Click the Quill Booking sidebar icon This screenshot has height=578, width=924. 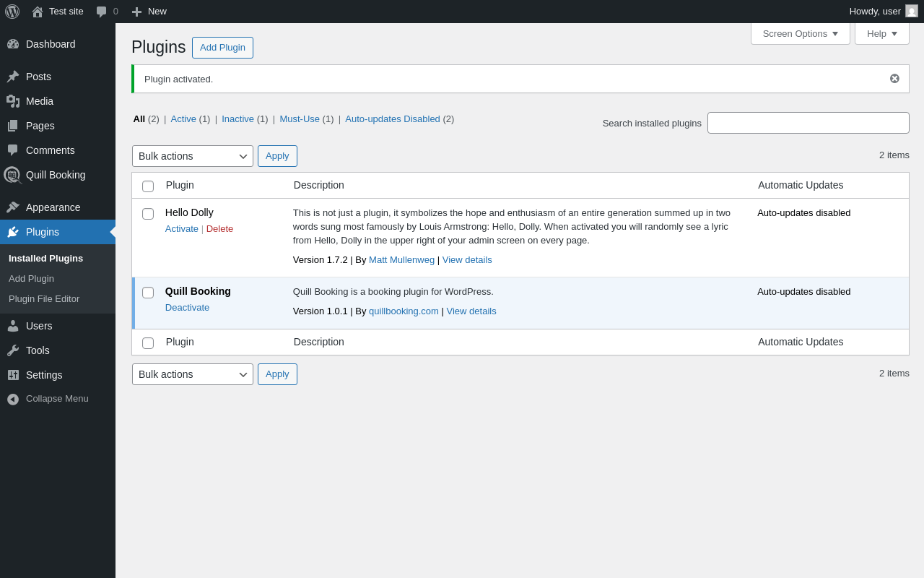(12, 175)
